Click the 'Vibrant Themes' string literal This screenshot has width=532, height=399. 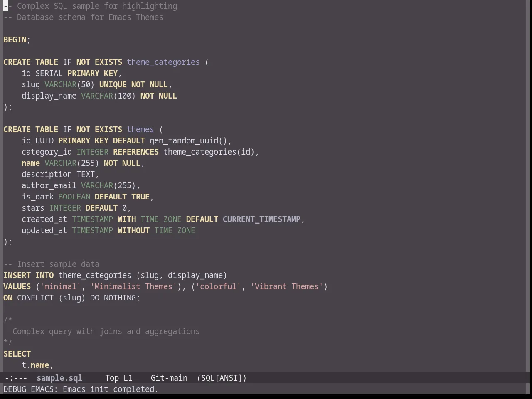287,286
